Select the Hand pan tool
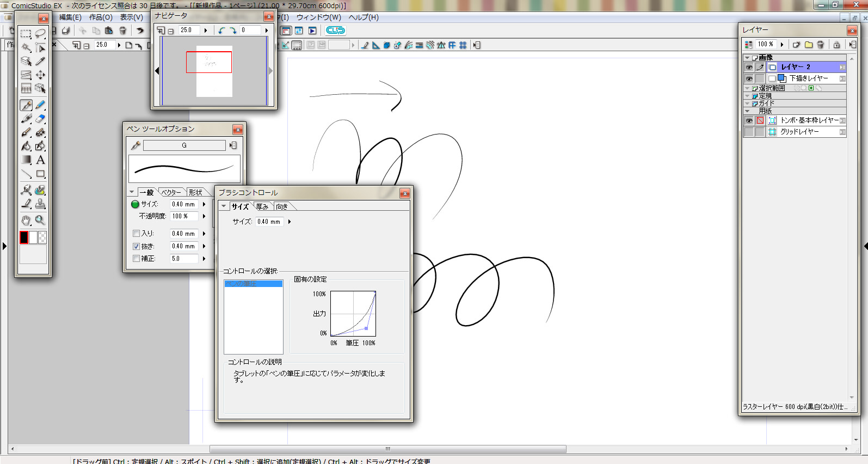The width and height of the screenshot is (868, 464). [x=26, y=220]
